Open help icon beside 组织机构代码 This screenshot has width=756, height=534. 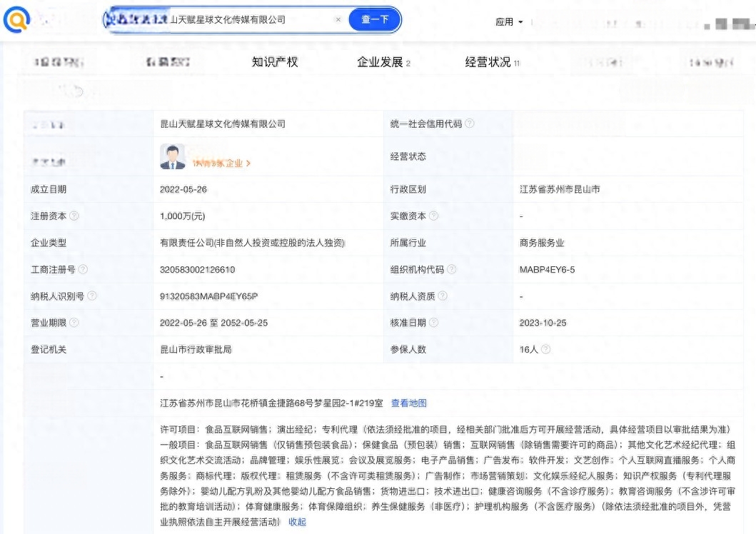[x=451, y=269]
